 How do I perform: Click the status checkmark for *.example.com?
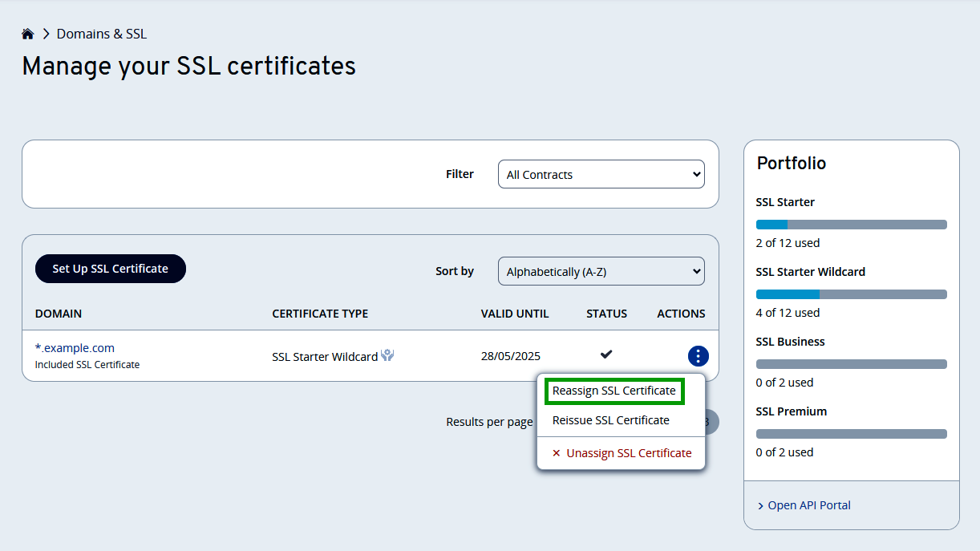point(606,355)
